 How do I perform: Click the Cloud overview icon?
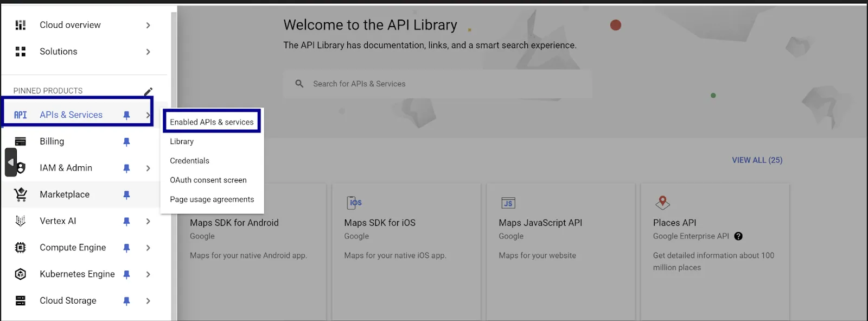[21, 25]
